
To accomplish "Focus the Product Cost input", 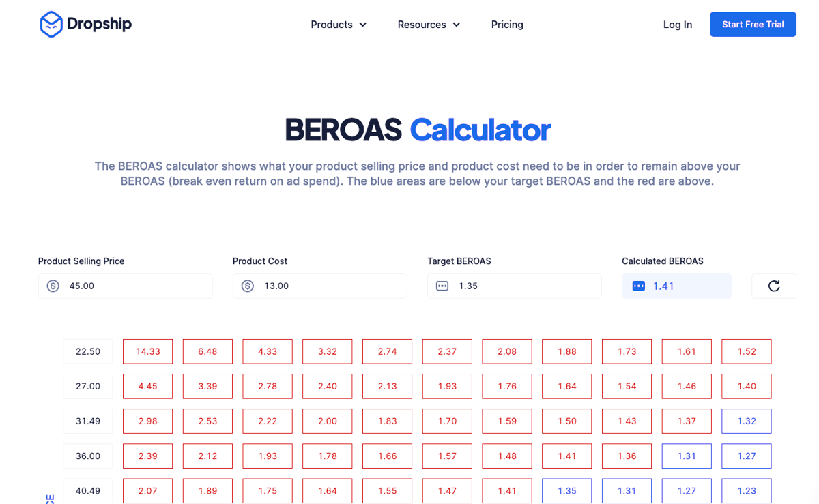I will [x=320, y=286].
